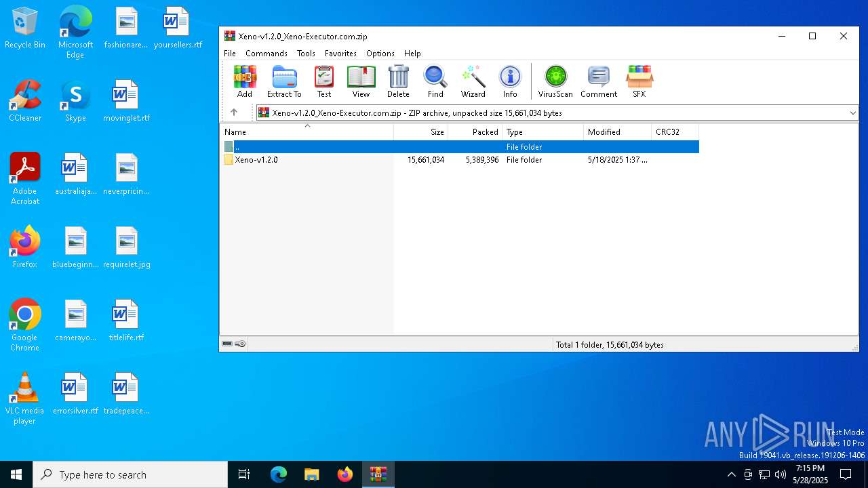Sort by the Size column header

pyautogui.click(x=421, y=132)
